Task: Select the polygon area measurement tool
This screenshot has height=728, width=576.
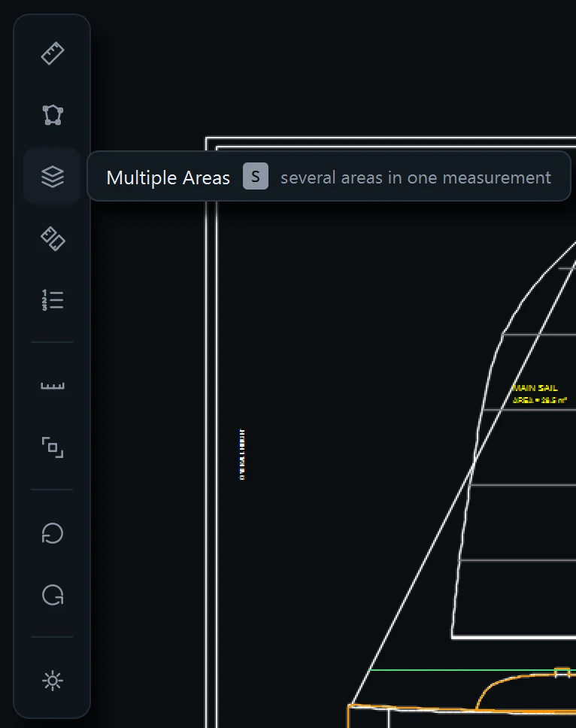Action: coord(53,115)
